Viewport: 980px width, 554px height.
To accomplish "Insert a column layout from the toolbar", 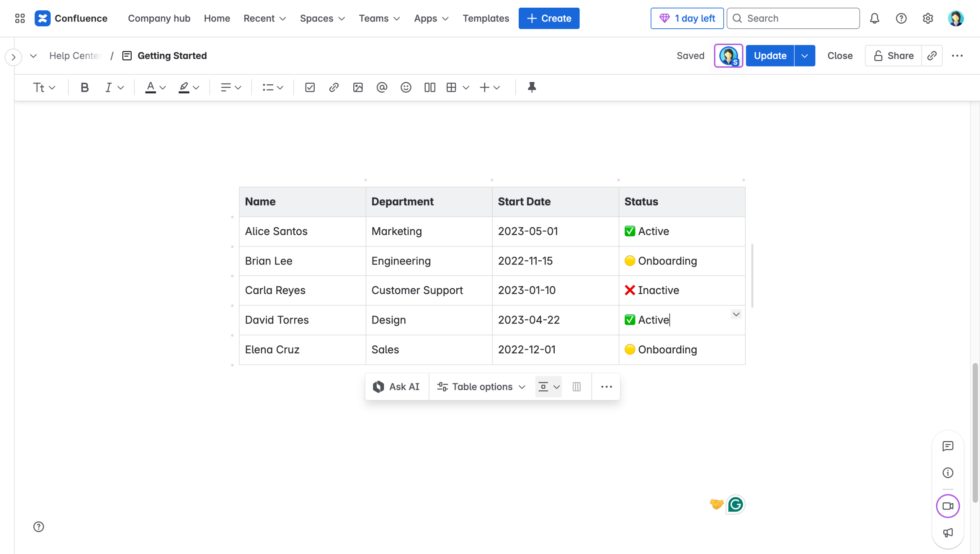I will pos(430,88).
